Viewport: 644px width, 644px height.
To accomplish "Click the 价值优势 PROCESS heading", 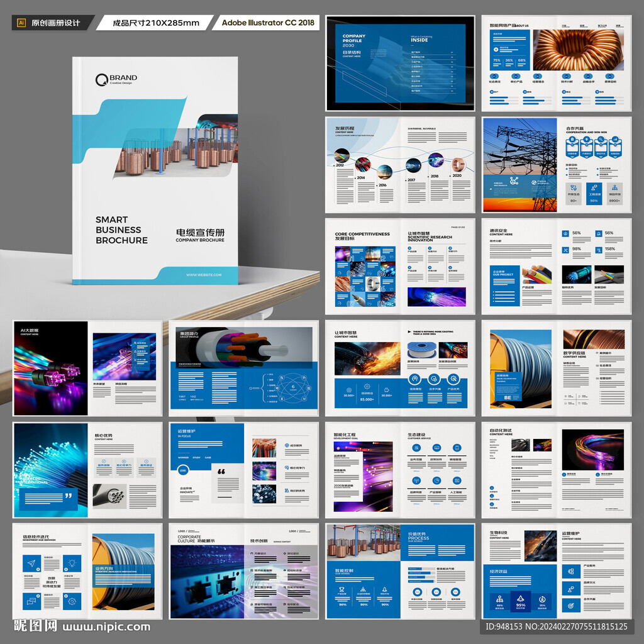I will (418, 536).
